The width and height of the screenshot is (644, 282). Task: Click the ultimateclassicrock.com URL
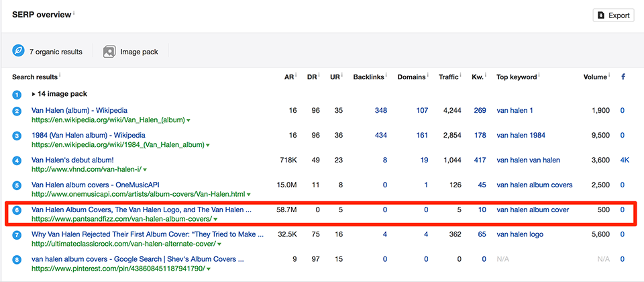(x=123, y=244)
